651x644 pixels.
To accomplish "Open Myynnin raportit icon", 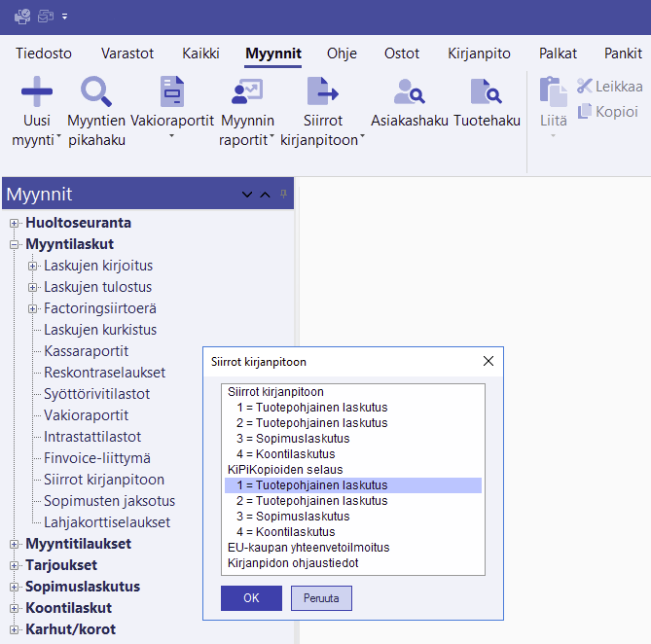I will tap(247, 92).
